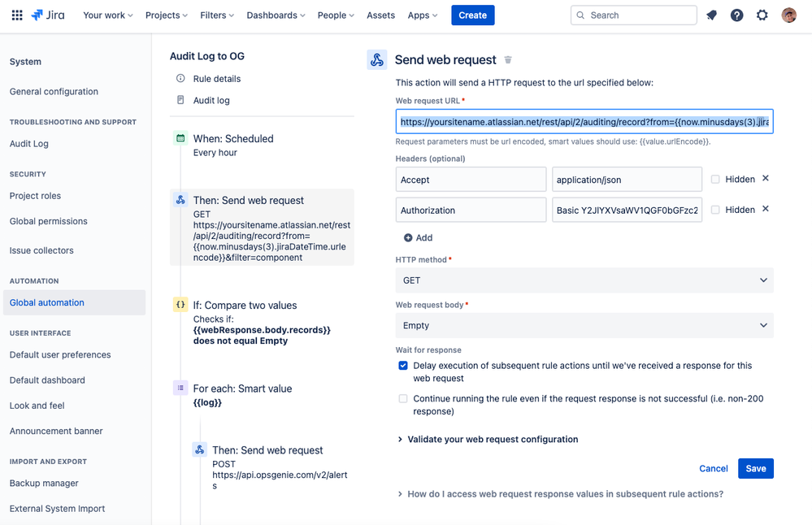Image resolution: width=812 pixels, height=525 pixels.
Task: Open the help question mark icon
Action: 736,15
